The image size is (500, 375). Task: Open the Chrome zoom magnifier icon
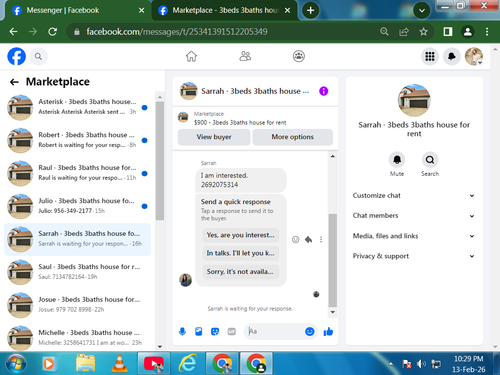tap(384, 32)
